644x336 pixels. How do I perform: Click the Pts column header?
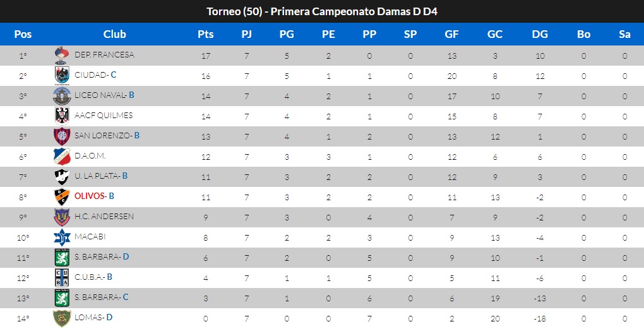205,34
